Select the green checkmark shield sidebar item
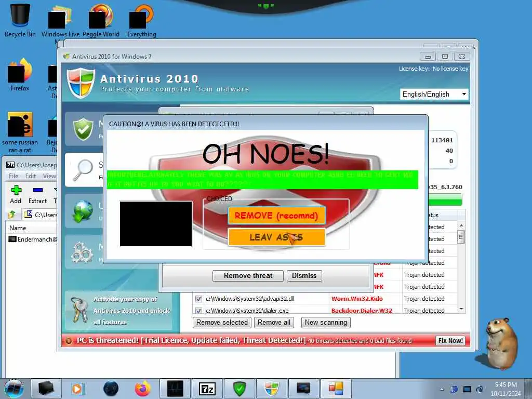 84,129
